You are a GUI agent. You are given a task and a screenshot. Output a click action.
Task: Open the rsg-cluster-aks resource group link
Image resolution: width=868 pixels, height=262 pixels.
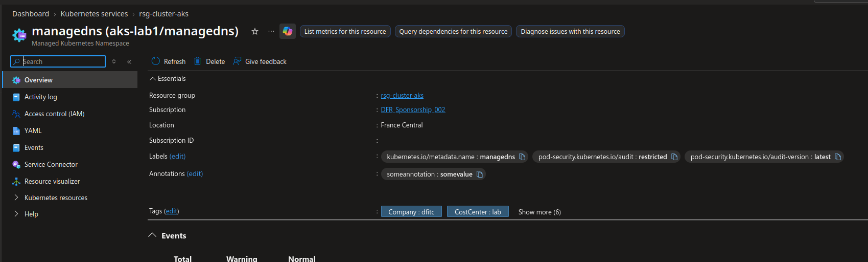pos(402,95)
